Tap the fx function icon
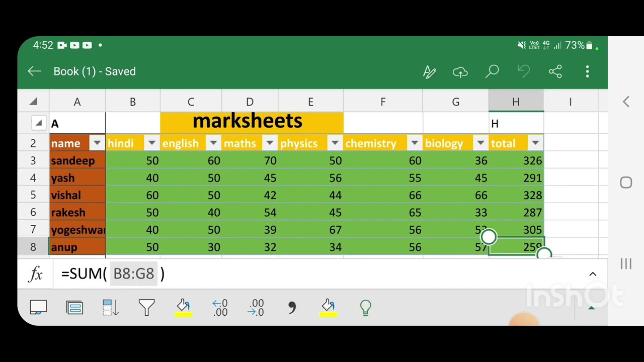The image size is (644, 362). pos(36,274)
